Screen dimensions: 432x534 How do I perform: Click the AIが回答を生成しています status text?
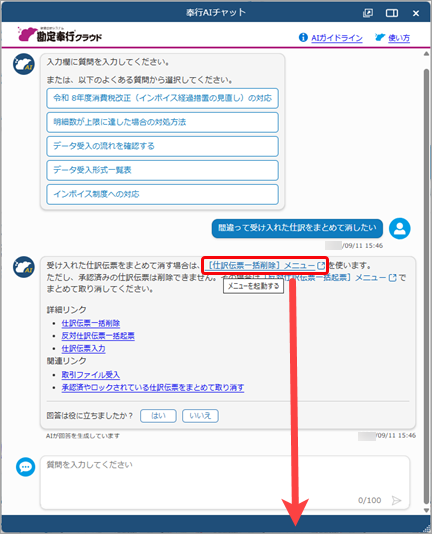click(x=83, y=436)
